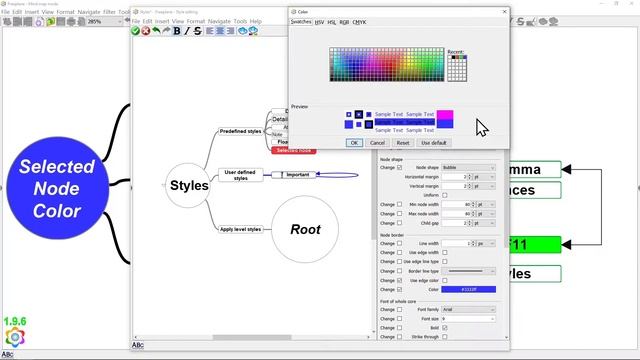Click the Freeplane flower logo icon
Screen dimensions: 640x360
click(15, 337)
